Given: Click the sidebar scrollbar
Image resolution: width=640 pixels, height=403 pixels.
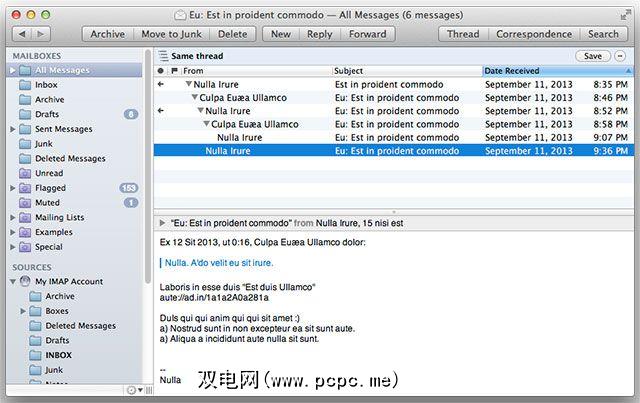Looking at the screenshot, I should 147,167.
